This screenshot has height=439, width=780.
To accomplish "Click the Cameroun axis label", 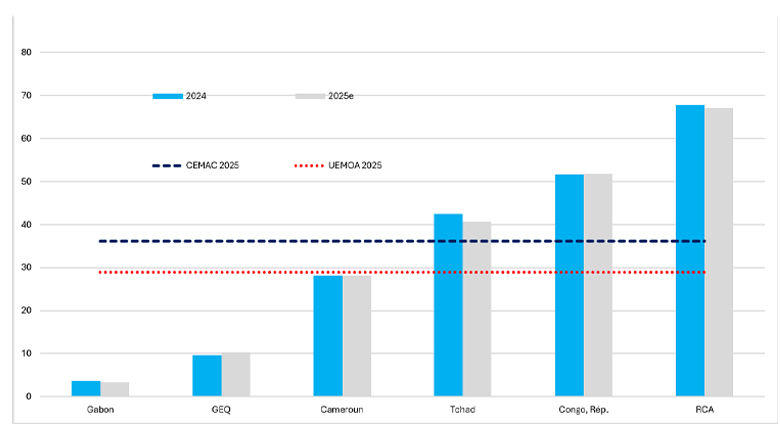I will tap(342, 410).
